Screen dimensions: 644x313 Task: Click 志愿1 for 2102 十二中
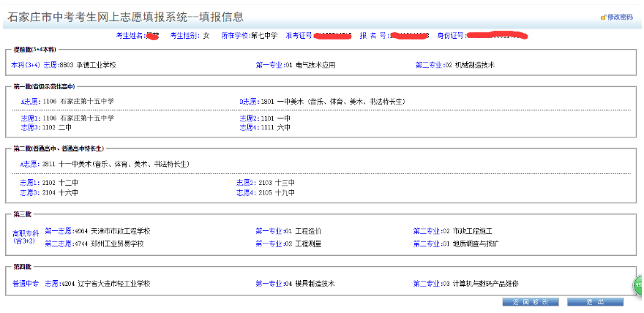pyautogui.click(x=29, y=182)
